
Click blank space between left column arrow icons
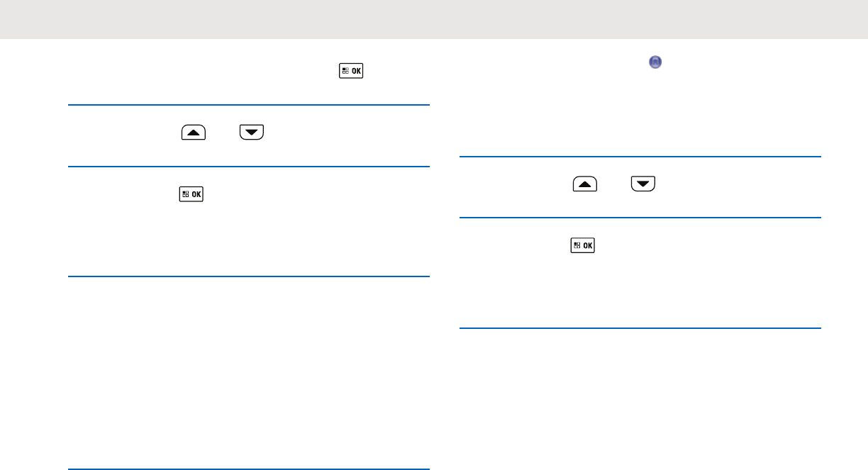(224, 133)
